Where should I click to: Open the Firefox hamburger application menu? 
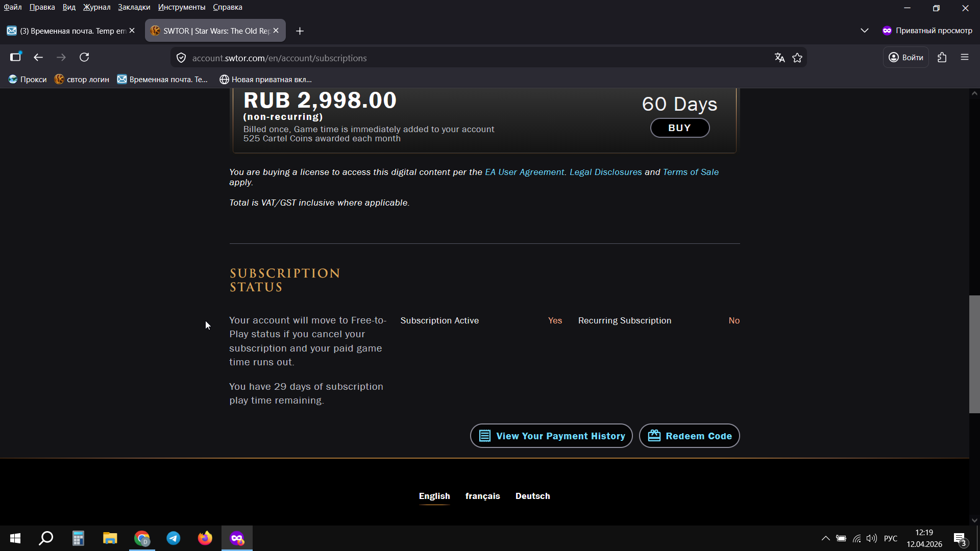point(964,57)
